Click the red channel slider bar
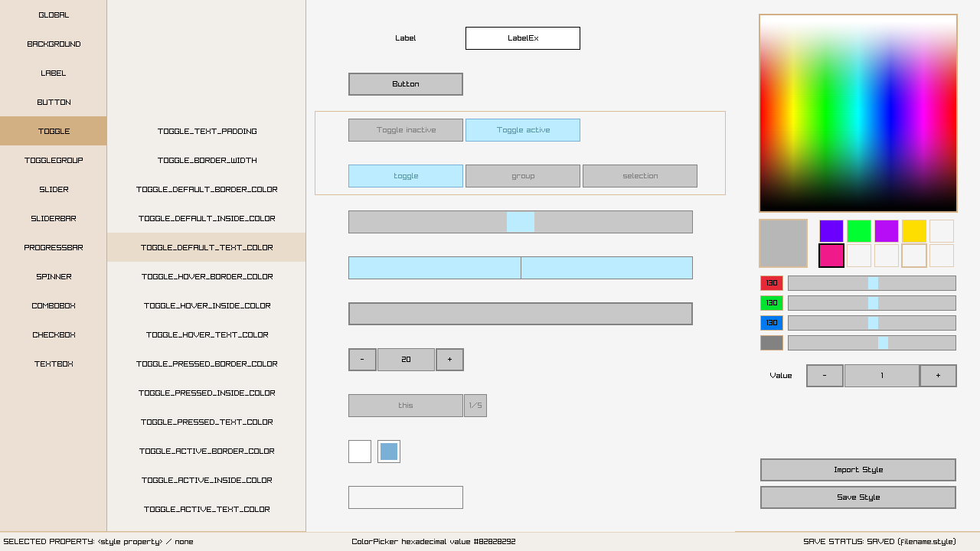The height and width of the screenshot is (551, 980). tap(871, 283)
